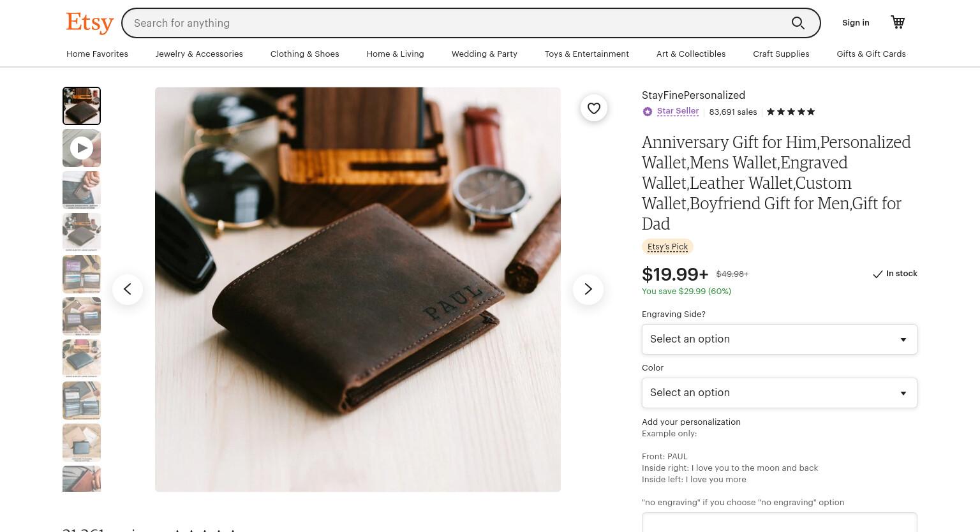Click the personalization text box
The height and width of the screenshot is (532, 980).
click(780, 522)
